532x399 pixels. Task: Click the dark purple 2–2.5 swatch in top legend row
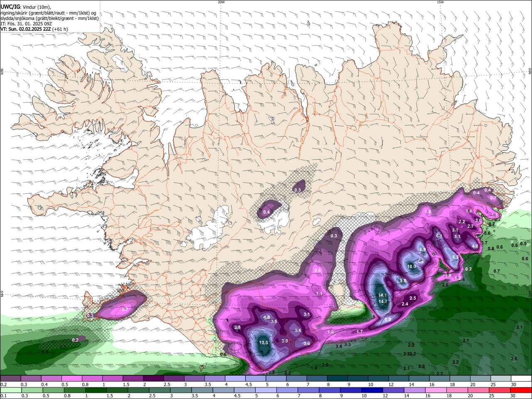pyautogui.click(x=153, y=378)
